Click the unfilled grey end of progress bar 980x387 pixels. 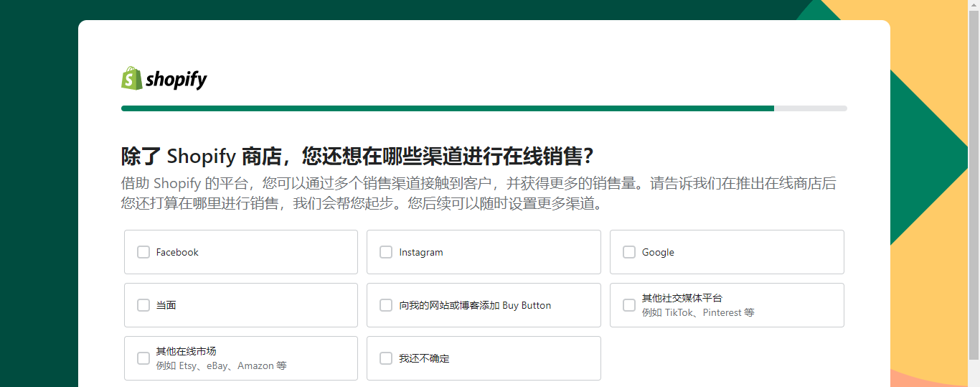(811, 108)
